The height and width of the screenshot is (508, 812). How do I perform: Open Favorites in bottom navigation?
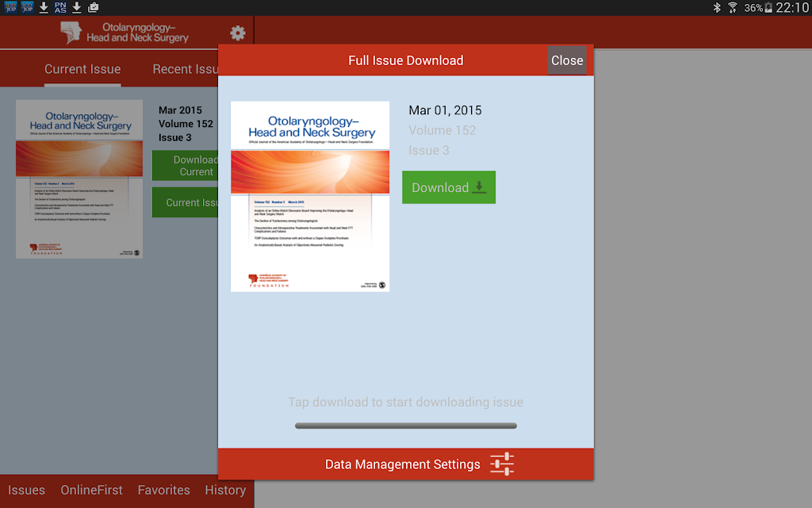[163, 490]
